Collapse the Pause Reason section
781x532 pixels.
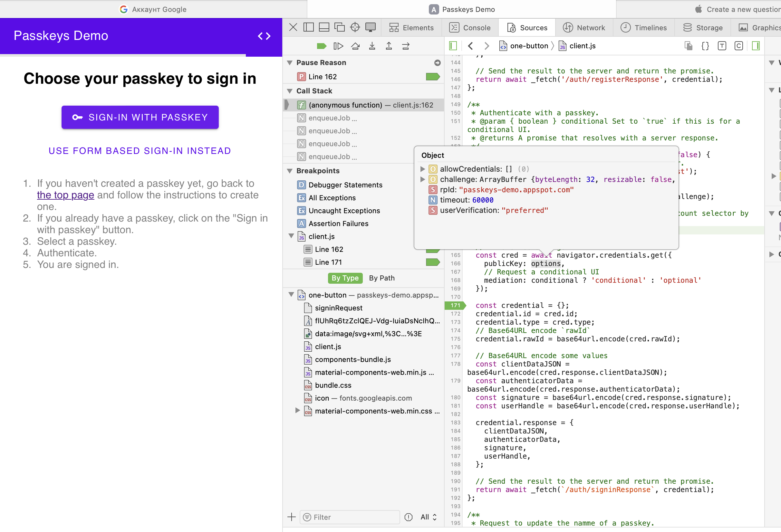pyautogui.click(x=290, y=63)
